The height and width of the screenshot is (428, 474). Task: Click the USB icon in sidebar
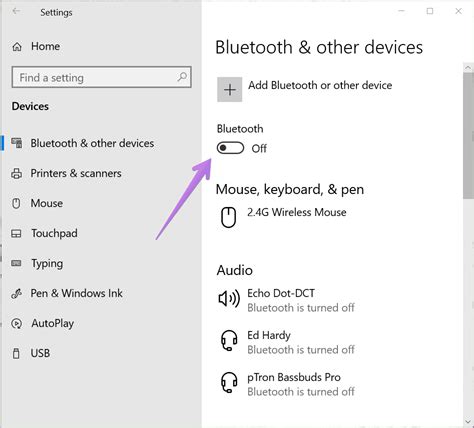16,353
